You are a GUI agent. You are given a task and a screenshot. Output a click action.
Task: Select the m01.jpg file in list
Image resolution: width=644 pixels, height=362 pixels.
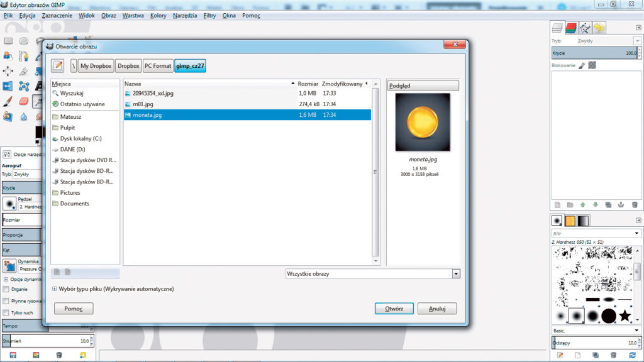(x=143, y=104)
